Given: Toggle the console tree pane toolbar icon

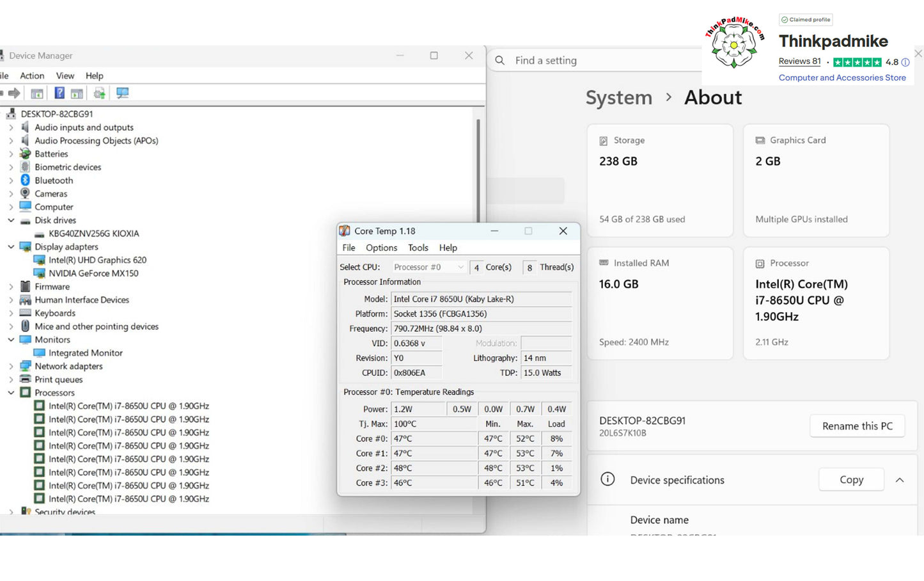Looking at the screenshot, I should (37, 93).
